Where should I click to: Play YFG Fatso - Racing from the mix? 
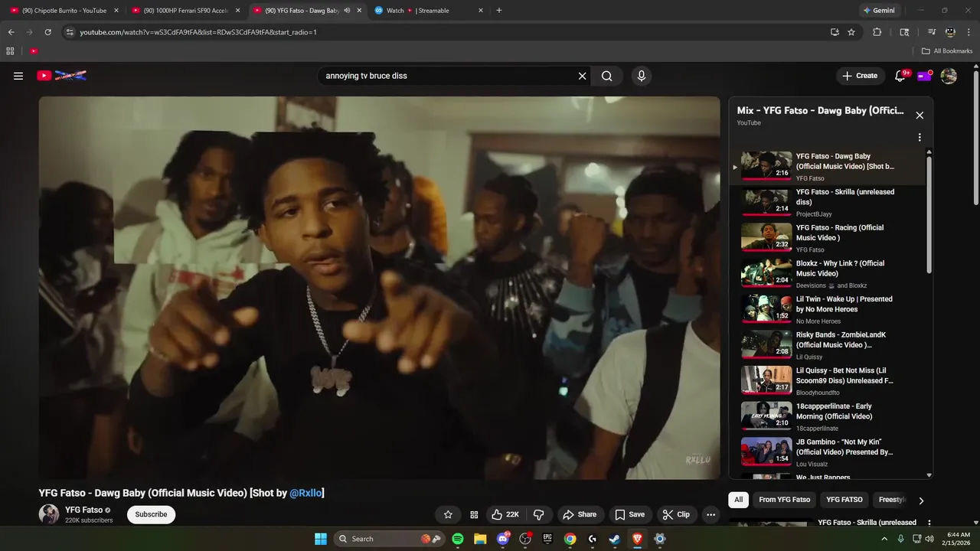[827, 238]
